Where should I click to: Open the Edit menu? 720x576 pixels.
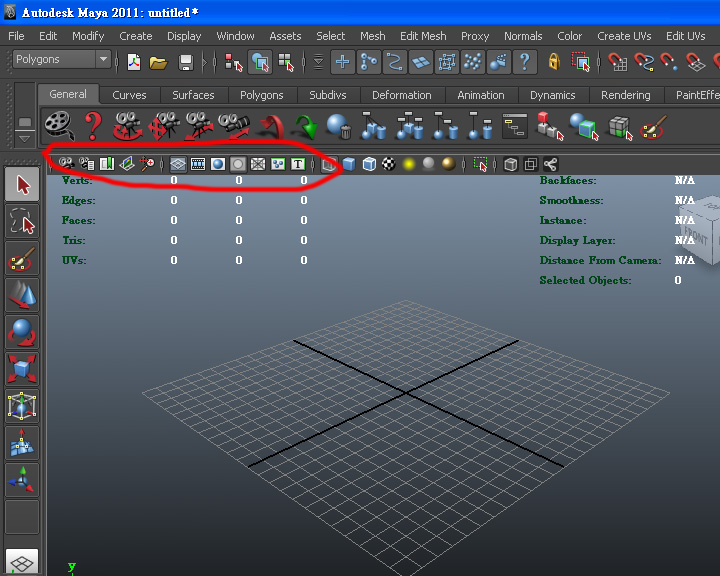point(48,36)
